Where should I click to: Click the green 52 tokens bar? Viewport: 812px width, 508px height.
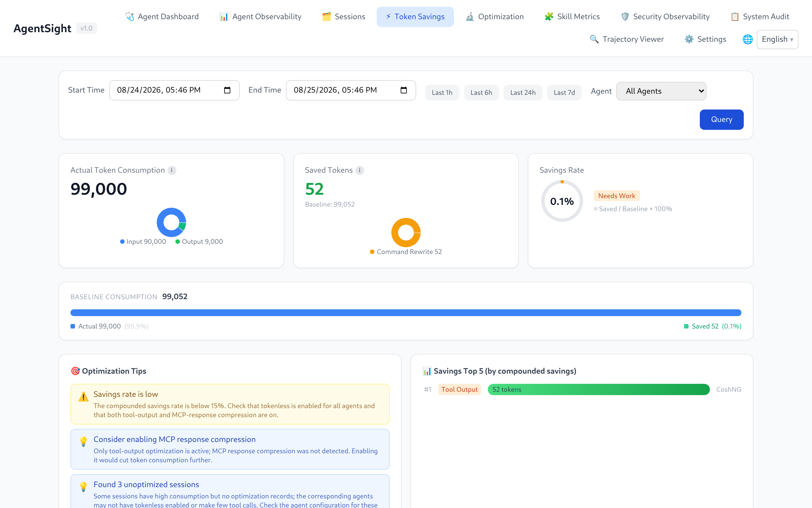click(599, 389)
